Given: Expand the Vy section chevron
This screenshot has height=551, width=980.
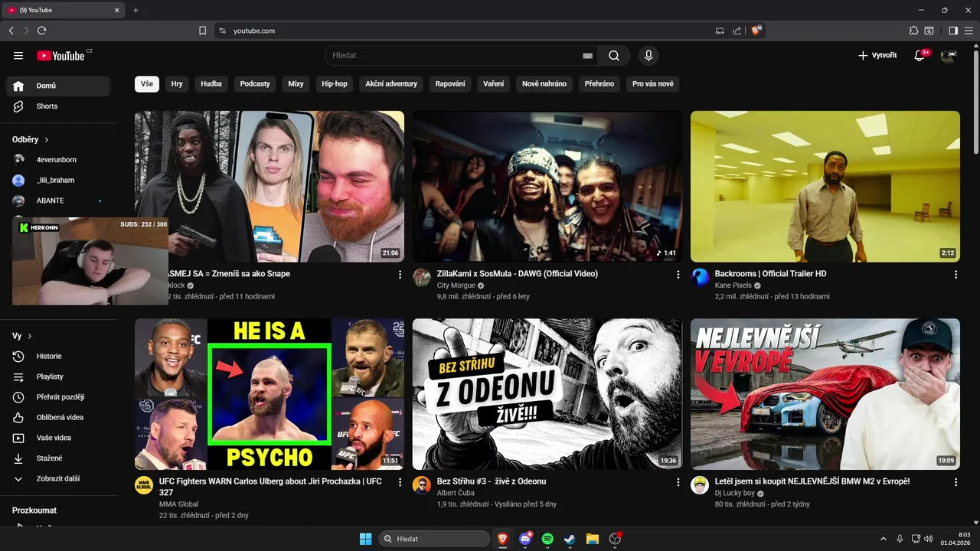Looking at the screenshot, I should [x=30, y=336].
